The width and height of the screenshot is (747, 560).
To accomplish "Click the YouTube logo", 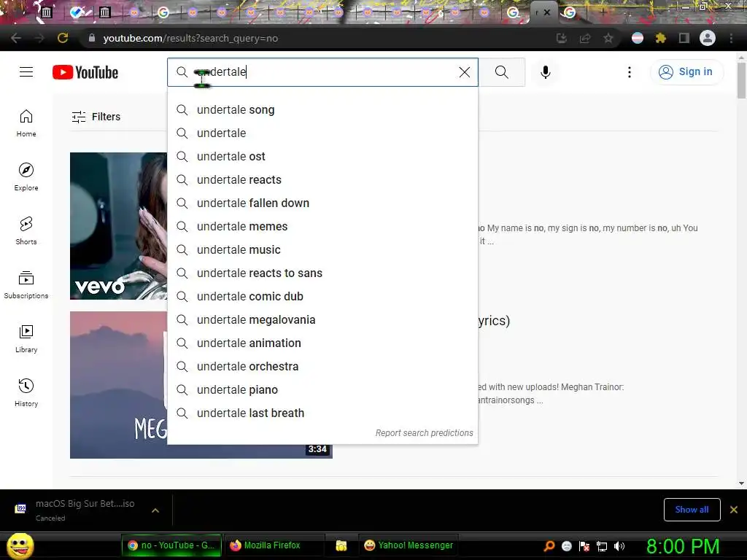I will coord(85,72).
